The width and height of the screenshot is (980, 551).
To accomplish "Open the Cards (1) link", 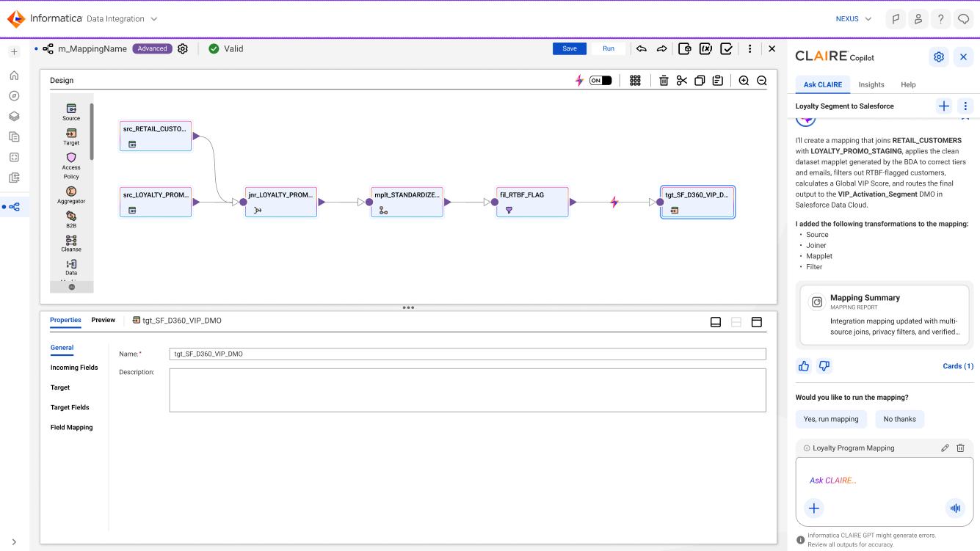I will (958, 366).
